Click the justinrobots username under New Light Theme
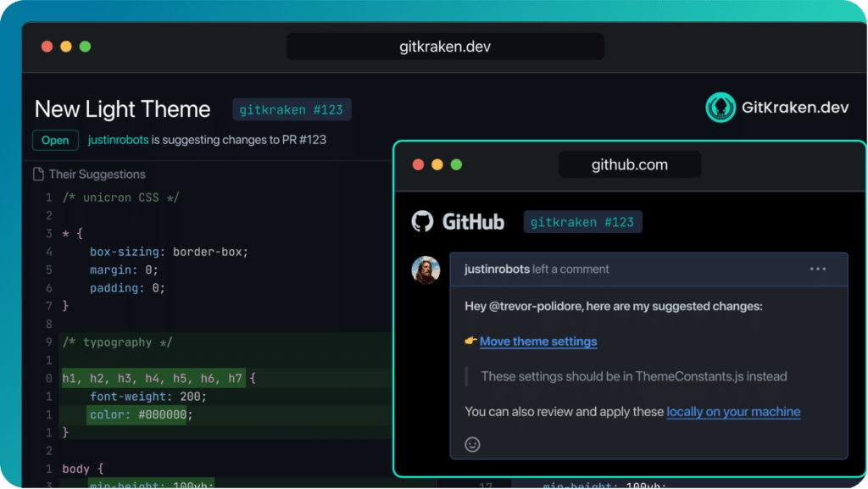The width and height of the screenshot is (868, 489). 118,140
